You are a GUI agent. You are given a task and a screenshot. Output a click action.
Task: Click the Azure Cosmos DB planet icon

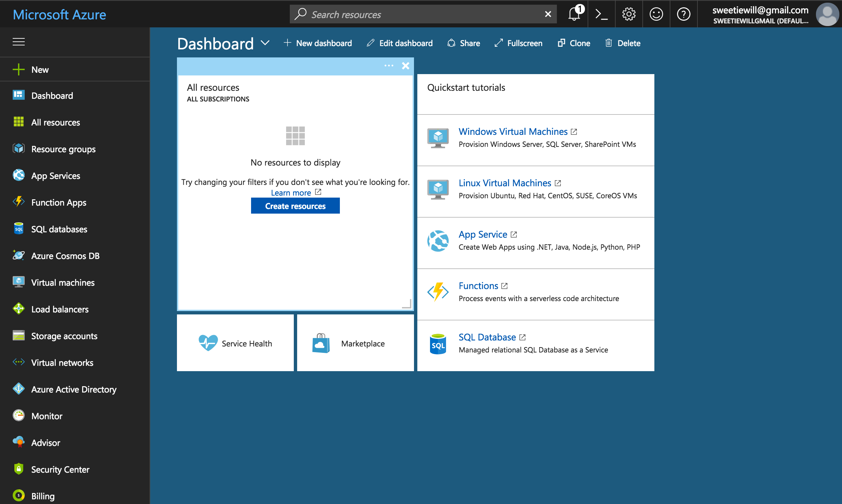[x=19, y=255]
